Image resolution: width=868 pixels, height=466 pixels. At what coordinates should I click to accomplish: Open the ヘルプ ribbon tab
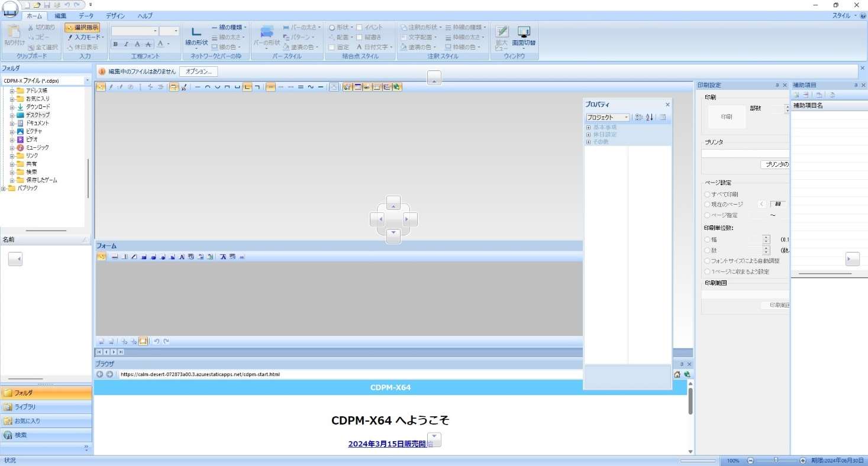[x=145, y=16]
